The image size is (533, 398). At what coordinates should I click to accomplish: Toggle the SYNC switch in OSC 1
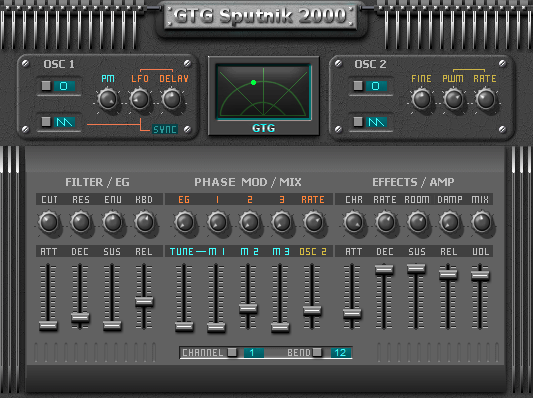(x=165, y=129)
